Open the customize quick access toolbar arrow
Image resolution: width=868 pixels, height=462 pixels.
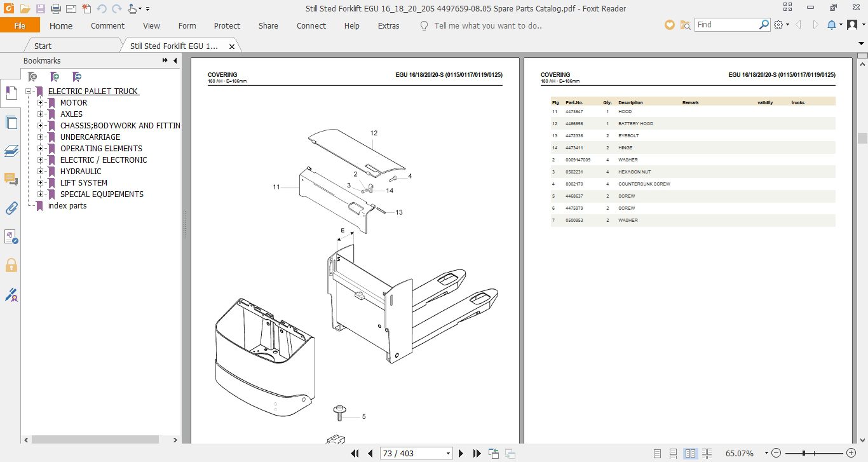tap(147, 9)
